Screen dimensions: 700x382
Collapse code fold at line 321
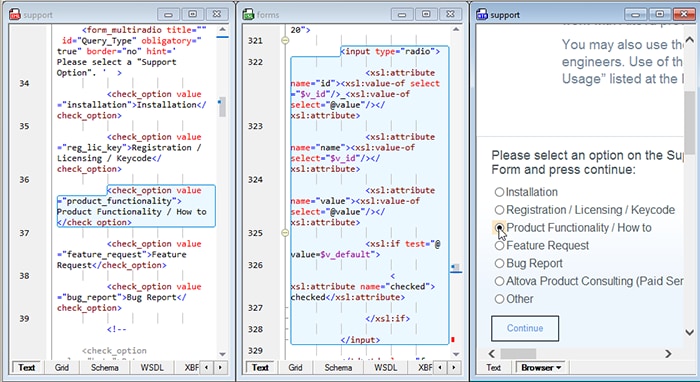tap(285, 41)
